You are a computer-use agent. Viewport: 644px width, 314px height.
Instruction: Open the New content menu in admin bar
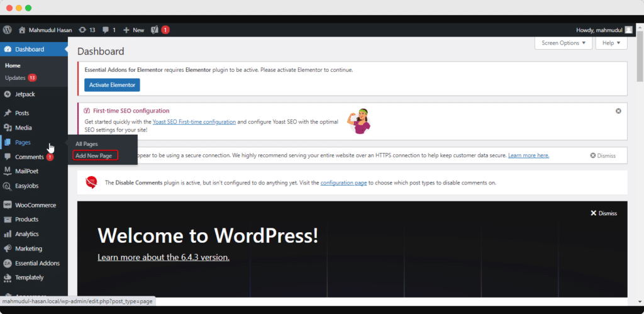(133, 30)
